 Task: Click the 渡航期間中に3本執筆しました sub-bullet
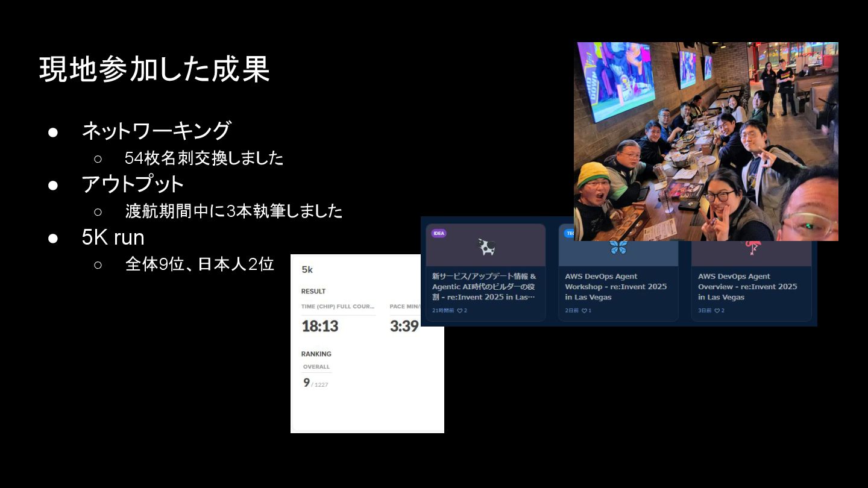234,211
